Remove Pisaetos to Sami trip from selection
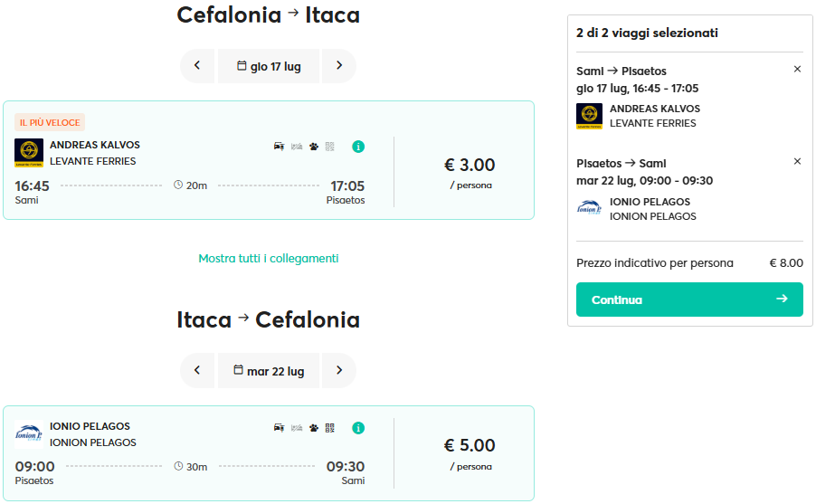 pyautogui.click(x=797, y=161)
